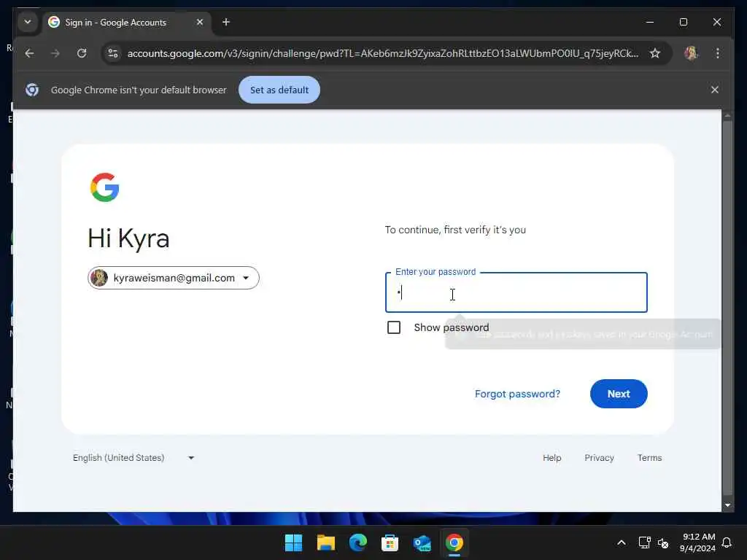
Task: Open the network status tray icon
Action: pyautogui.click(x=644, y=542)
